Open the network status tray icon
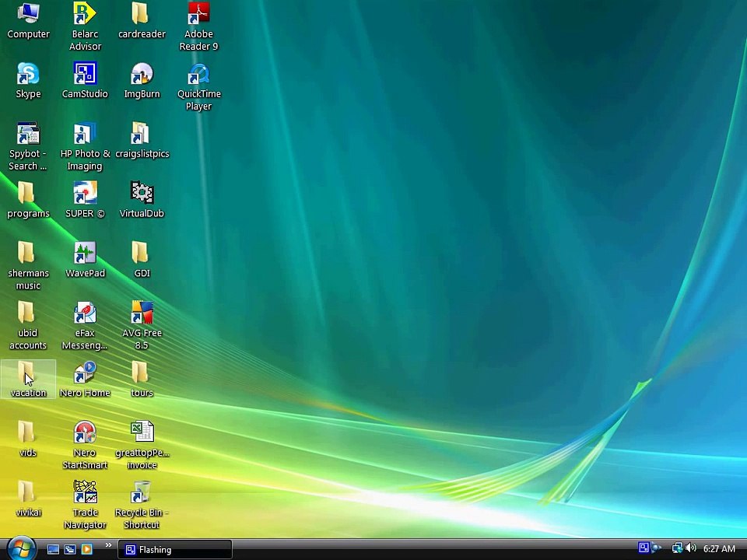The image size is (747, 560). coord(677,548)
